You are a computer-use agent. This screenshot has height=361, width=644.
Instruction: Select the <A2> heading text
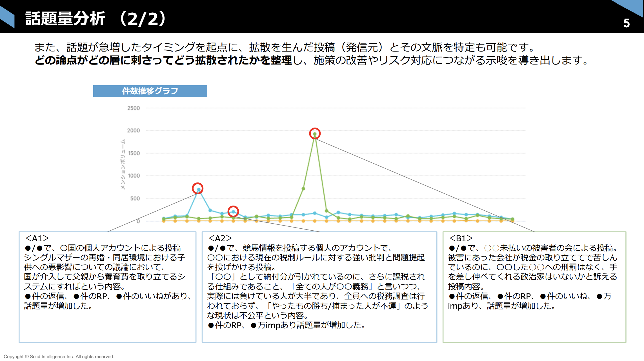point(220,238)
